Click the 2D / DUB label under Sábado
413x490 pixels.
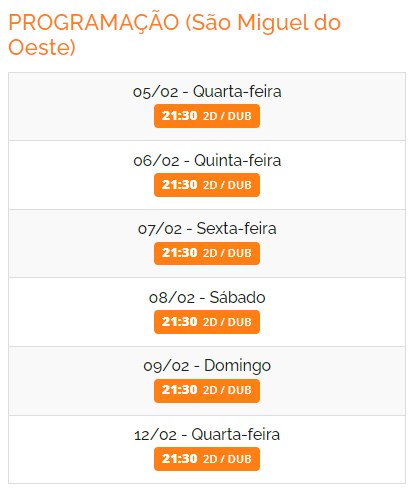(227, 322)
